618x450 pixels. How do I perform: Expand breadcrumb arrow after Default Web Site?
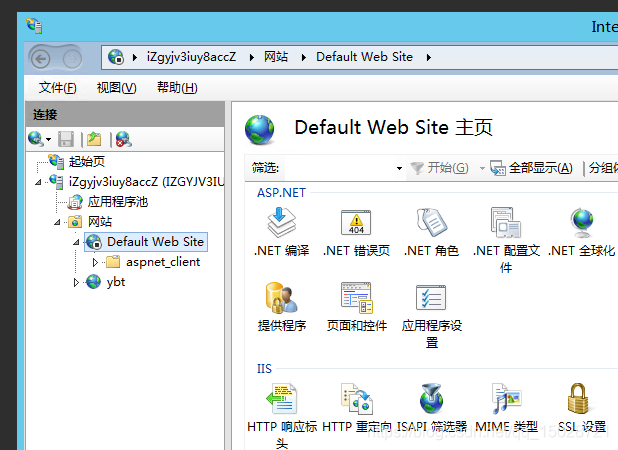[428, 58]
